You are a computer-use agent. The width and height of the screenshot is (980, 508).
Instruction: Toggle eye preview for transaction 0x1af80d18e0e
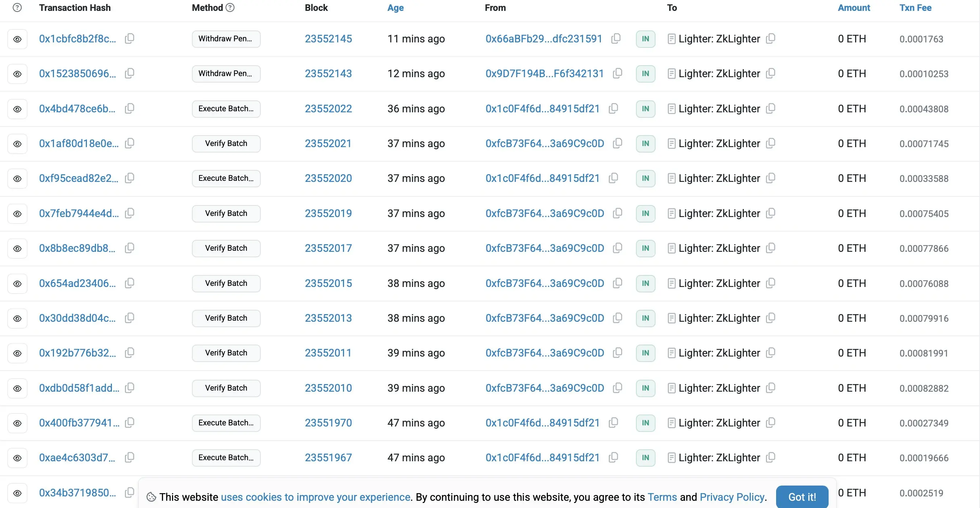pyautogui.click(x=17, y=144)
